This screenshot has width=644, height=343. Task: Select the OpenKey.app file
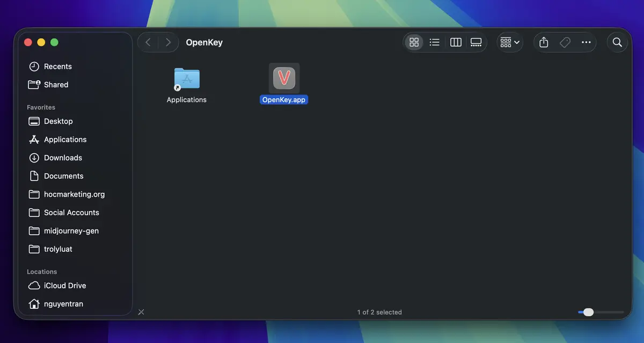[x=284, y=78]
